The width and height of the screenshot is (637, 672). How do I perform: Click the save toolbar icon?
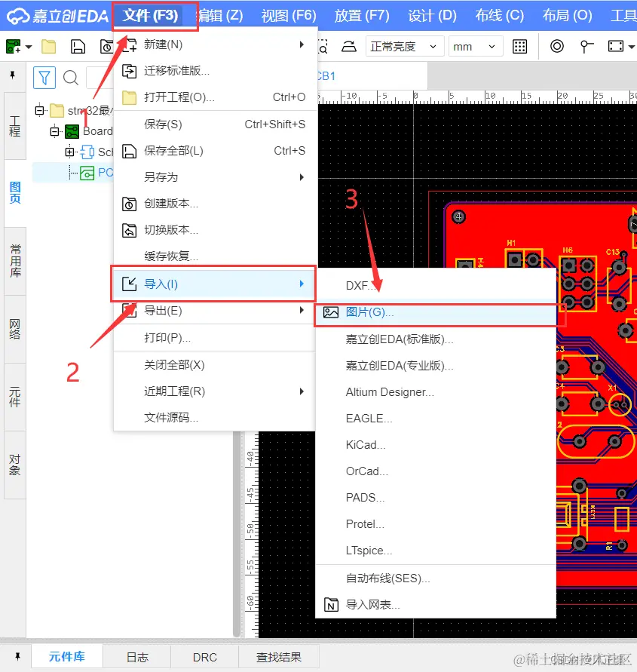pyautogui.click(x=78, y=46)
